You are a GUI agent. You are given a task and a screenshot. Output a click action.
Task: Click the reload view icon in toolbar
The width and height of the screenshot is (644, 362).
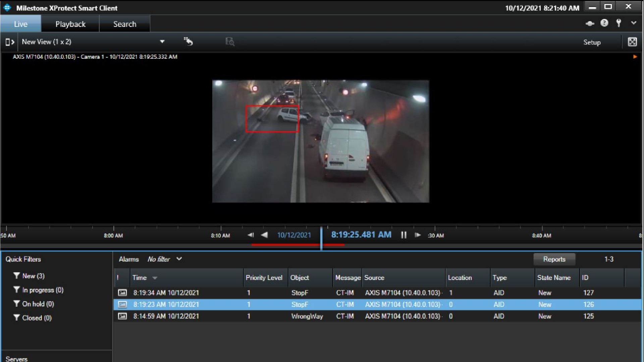click(188, 42)
